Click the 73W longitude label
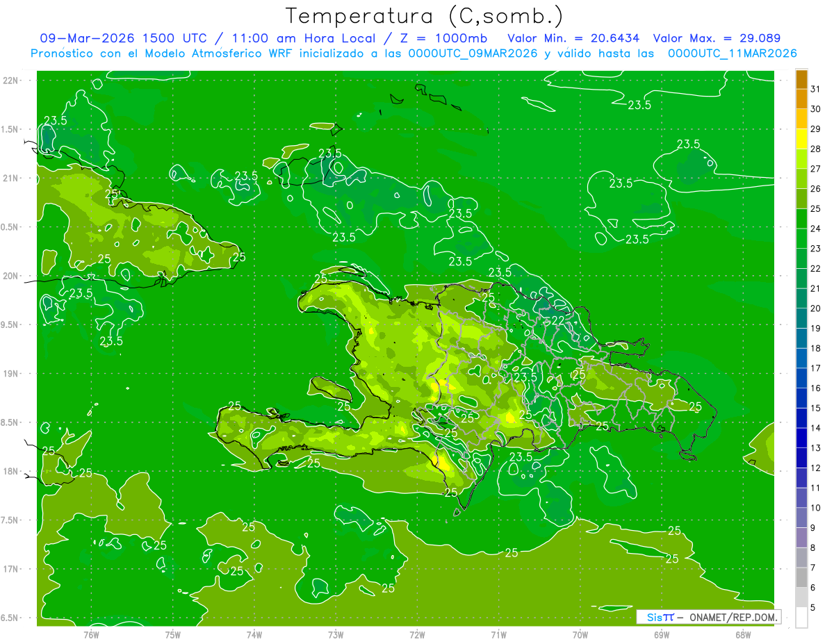The image size is (834, 644). (x=336, y=635)
